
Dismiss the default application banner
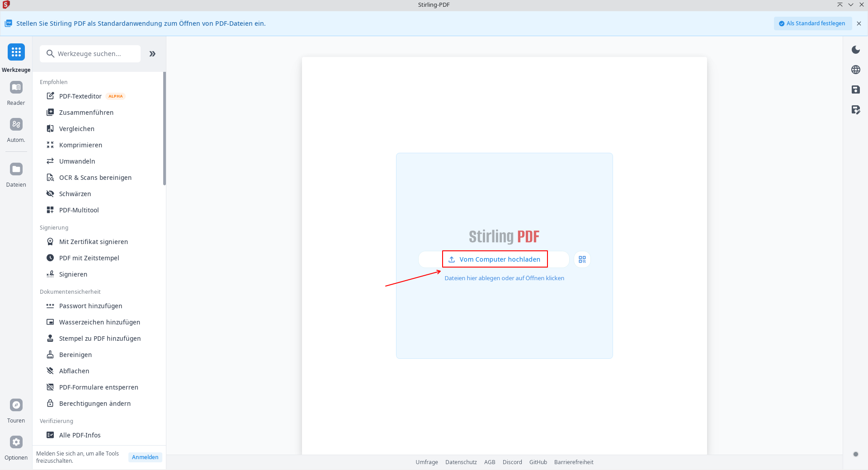(859, 23)
